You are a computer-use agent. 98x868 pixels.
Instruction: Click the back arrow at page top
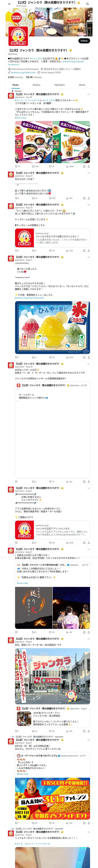(x=9, y=4)
